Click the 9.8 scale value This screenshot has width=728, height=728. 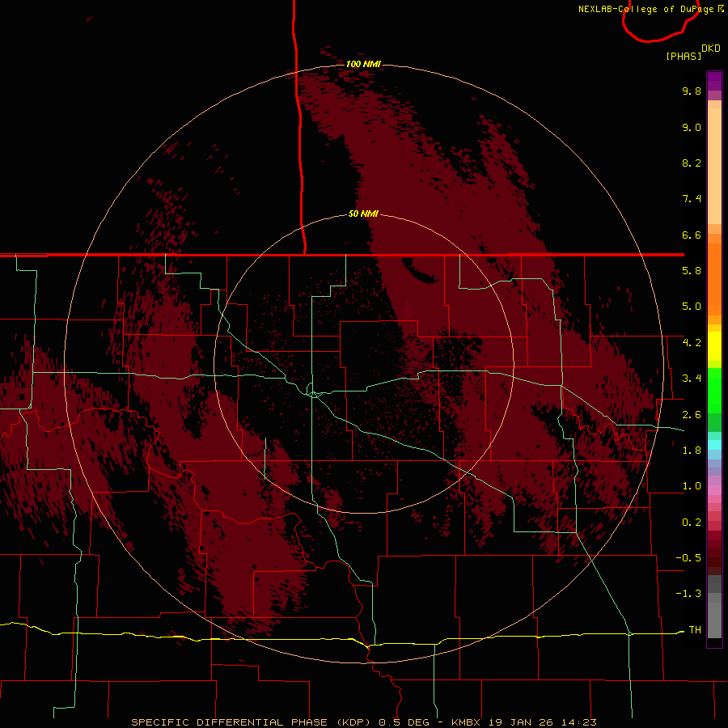point(692,91)
